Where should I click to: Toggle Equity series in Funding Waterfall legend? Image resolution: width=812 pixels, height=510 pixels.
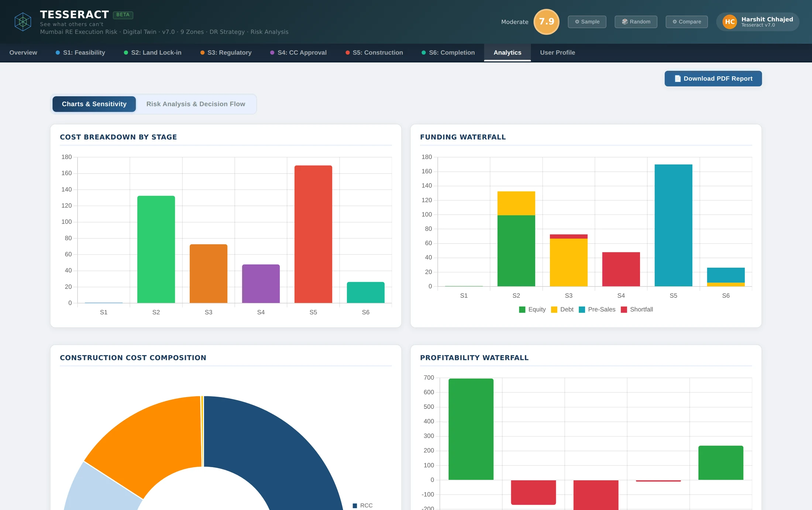click(x=532, y=310)
